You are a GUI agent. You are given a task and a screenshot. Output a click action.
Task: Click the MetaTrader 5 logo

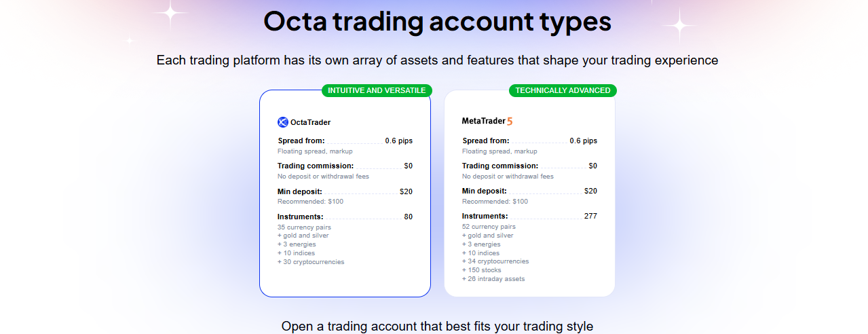[x=487, y=122]
